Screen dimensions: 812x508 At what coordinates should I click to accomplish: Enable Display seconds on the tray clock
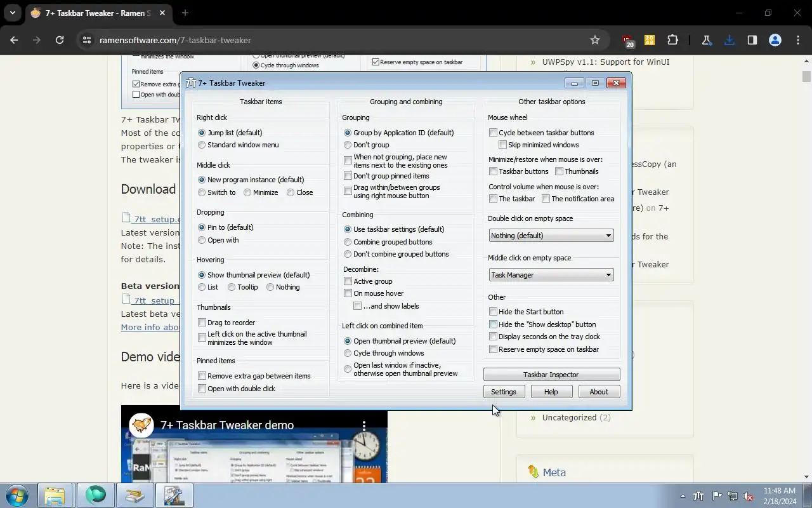(x=544, y=337)
